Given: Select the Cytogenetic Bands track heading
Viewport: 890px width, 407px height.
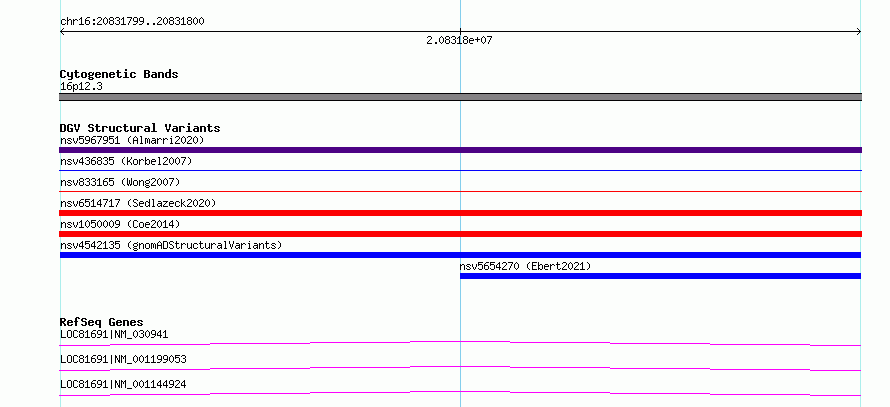Looking at the screenshot, I should pos(119,74).
